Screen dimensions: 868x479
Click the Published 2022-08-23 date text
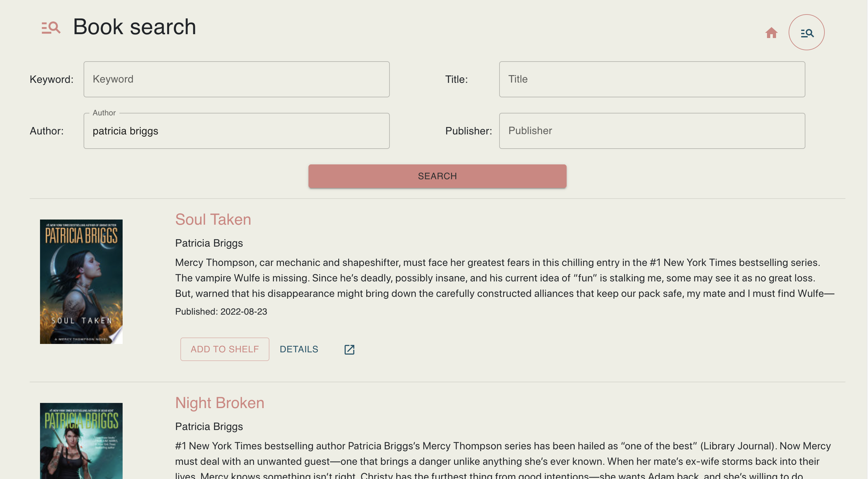(x=221, y=311)
